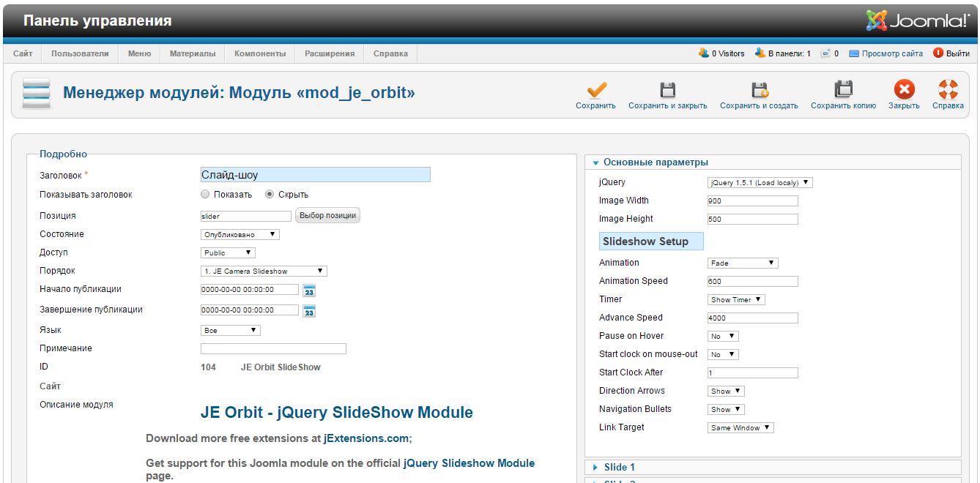This screenshot has height=483, width=980.
Task: Open Timer dropdown (Show Timer)
Action: point(736,300)
